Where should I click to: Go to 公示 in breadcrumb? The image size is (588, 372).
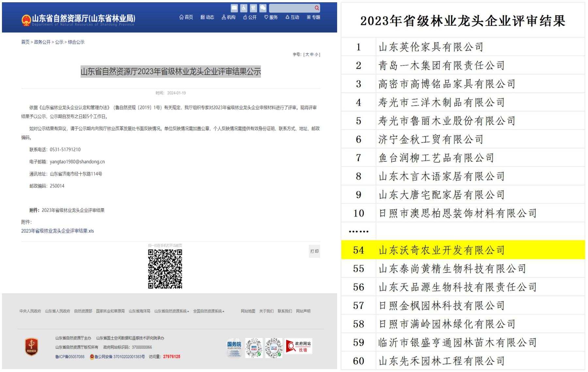[59, 42]
